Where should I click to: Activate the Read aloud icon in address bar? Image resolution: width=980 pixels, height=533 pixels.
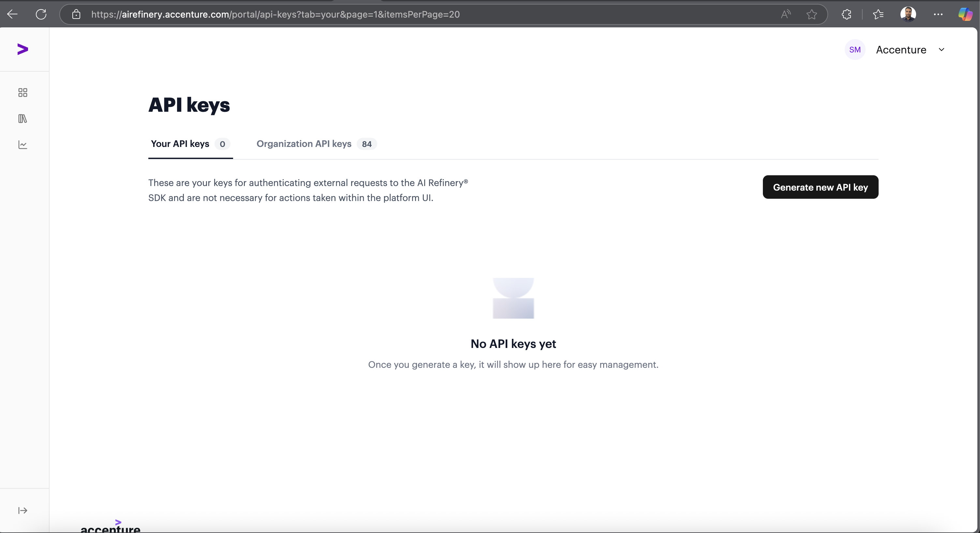click(786, 14)
